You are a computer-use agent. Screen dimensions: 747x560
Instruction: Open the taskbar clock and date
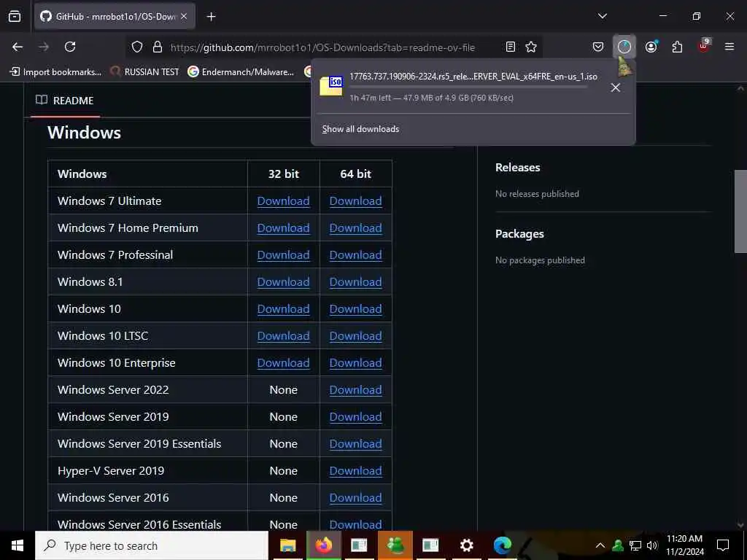click(684, 545)
